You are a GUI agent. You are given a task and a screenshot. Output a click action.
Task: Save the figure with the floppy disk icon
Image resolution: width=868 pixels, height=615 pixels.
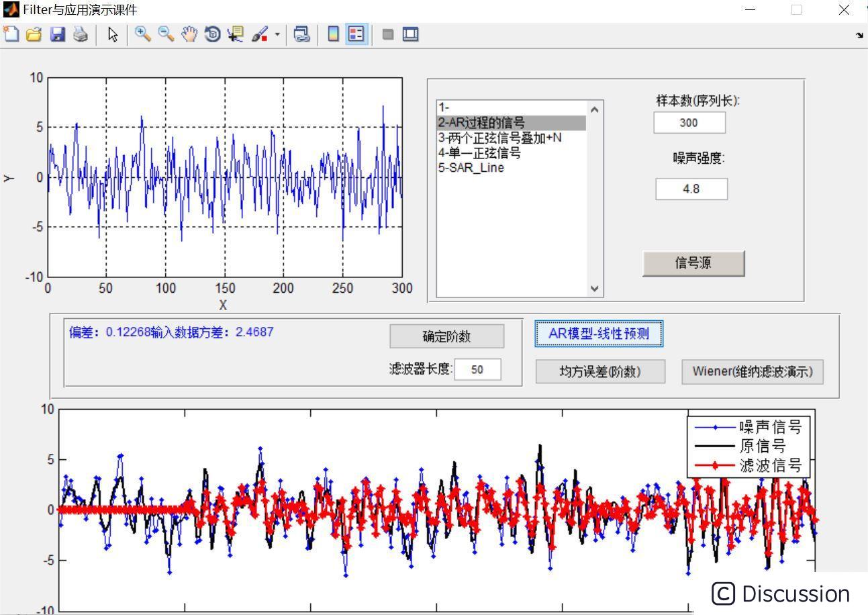pos(58,34)
